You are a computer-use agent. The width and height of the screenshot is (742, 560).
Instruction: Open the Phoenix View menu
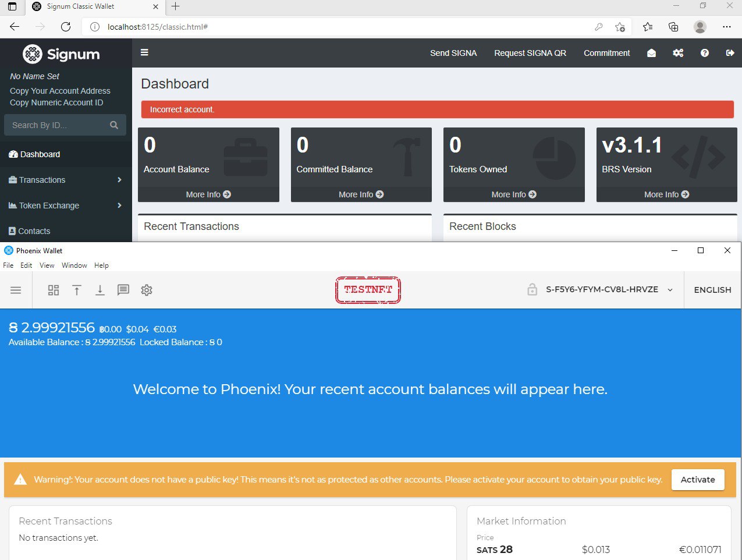pos(47,265)
